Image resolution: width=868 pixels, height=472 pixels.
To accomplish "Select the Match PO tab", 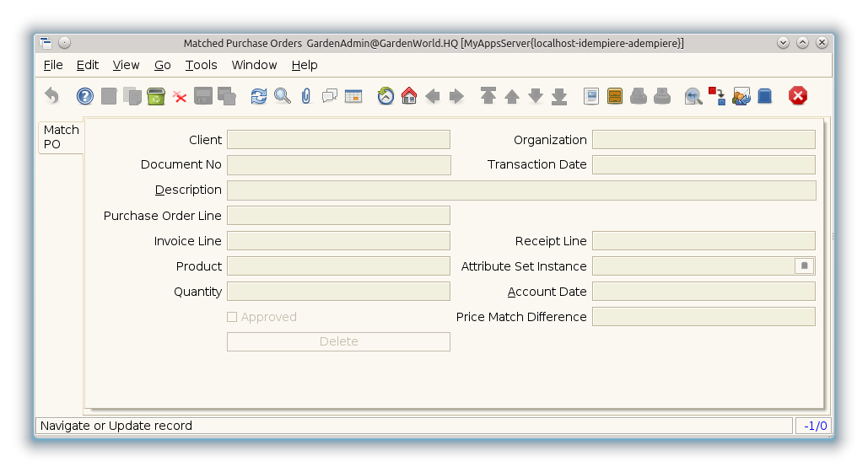I will point(61,137).
